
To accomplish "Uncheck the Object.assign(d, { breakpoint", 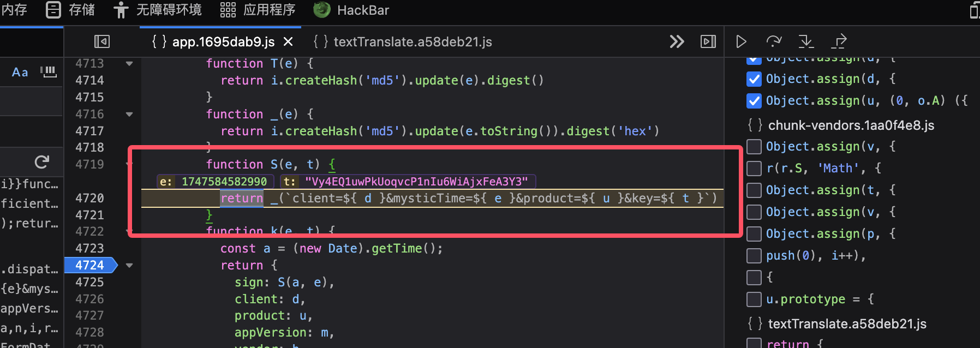I will [754, 79].
